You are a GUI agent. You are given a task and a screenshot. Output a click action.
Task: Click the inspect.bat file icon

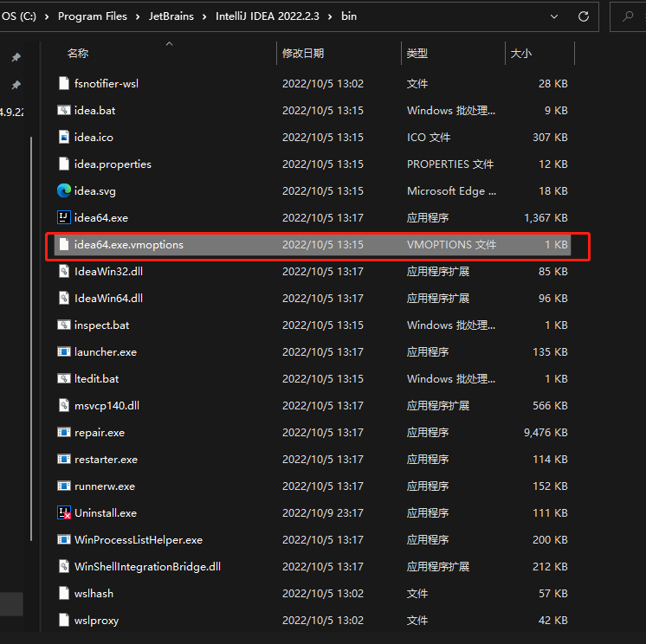coord(64,325)
